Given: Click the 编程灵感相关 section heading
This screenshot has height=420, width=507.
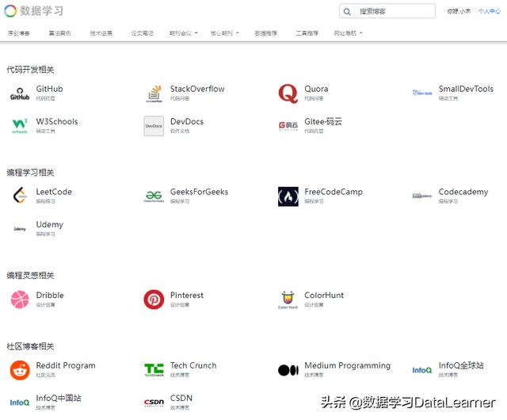Looking at the screenshot, I should tap(30, 275).
